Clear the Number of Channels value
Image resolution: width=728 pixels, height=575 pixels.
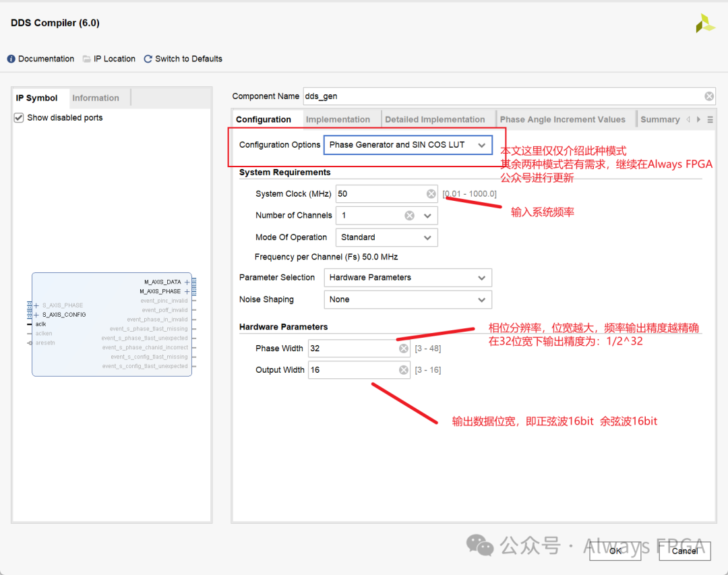click(410, 216)
